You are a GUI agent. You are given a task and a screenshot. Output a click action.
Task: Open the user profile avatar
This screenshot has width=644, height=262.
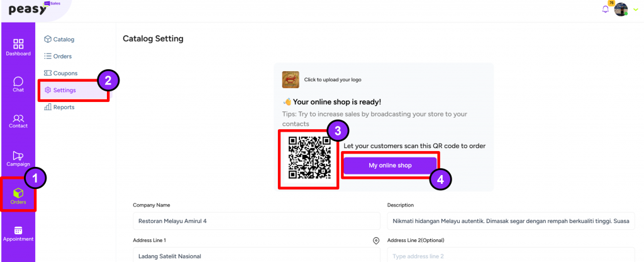tap(621, 9)
